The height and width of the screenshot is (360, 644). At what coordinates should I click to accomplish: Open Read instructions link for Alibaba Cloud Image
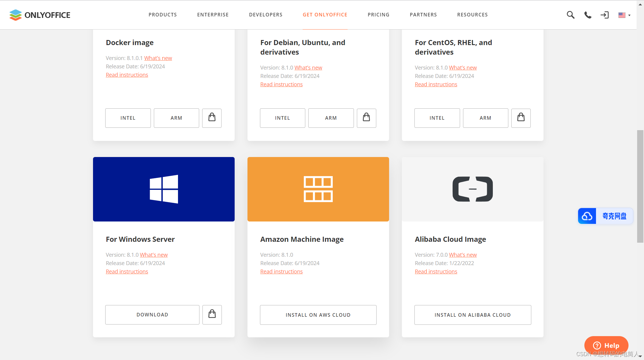(x=436, y=271)
